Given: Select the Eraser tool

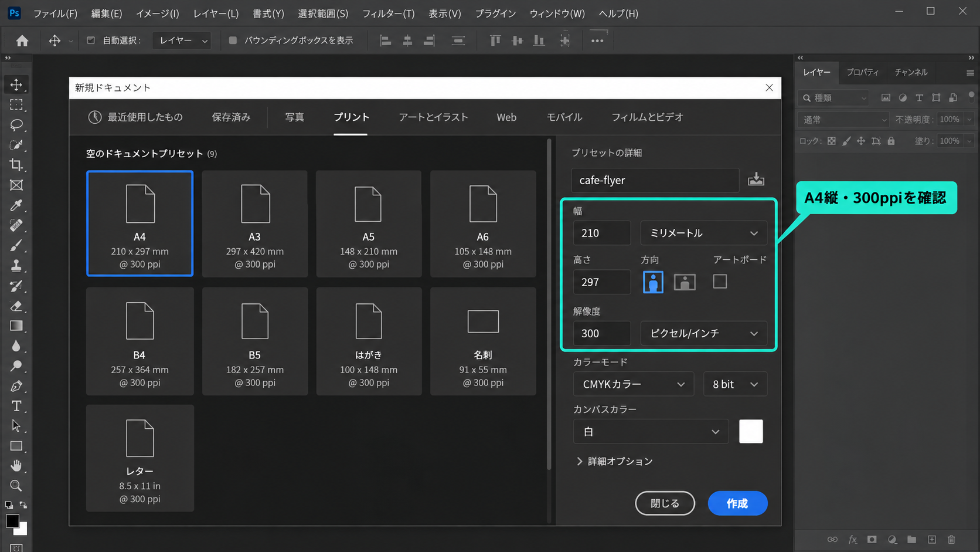Looking at the screenshot, I should click(x=16, y=306).
